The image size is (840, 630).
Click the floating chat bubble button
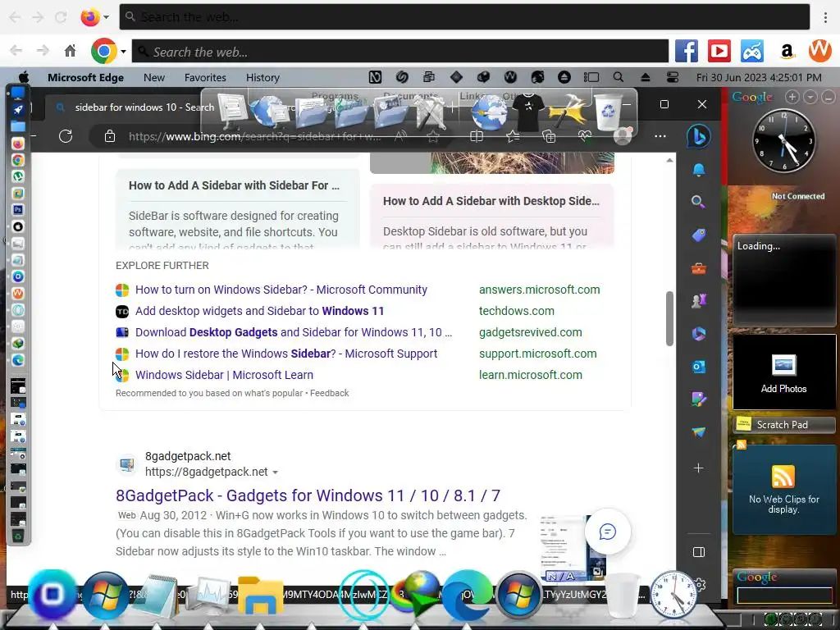click(x=608, y=532)
